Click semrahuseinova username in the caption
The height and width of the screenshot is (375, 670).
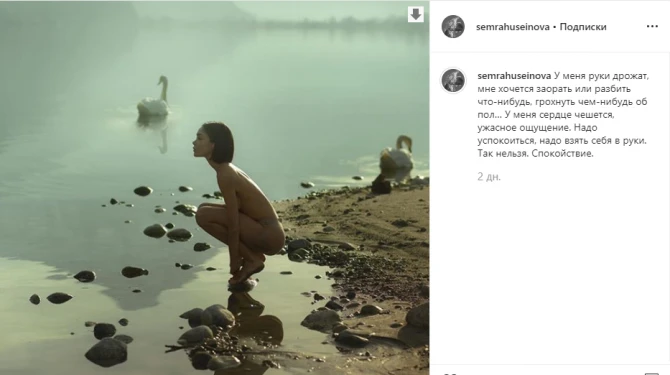tap(514, 76)
